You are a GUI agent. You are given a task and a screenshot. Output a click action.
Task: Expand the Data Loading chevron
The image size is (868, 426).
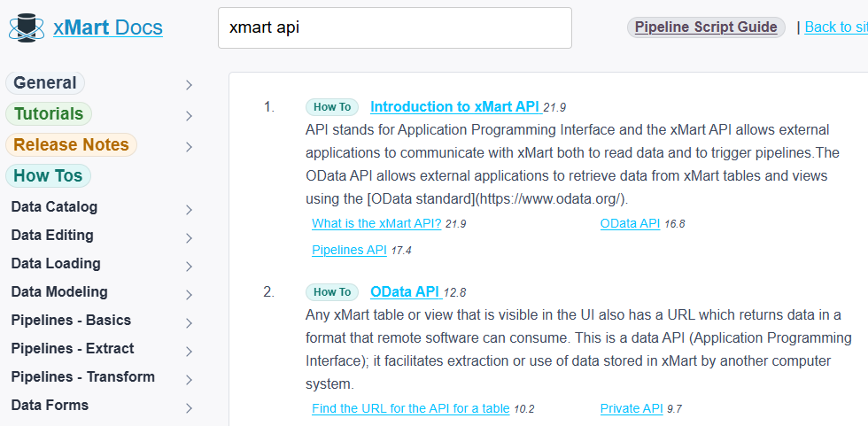point(190,266)
